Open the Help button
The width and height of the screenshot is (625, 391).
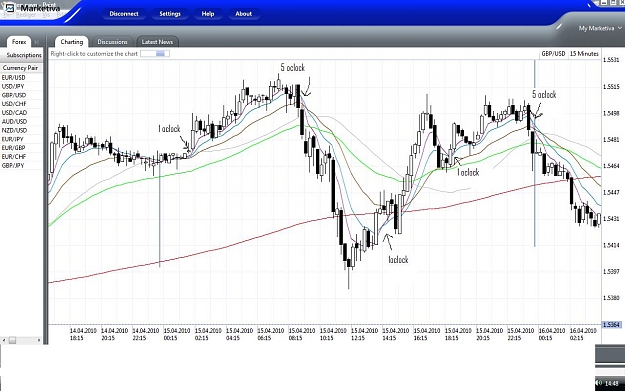[x=208, y=14]
